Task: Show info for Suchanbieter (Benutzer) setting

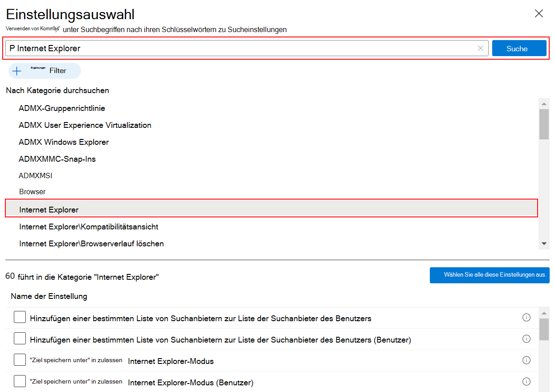Action: (526, 339)
